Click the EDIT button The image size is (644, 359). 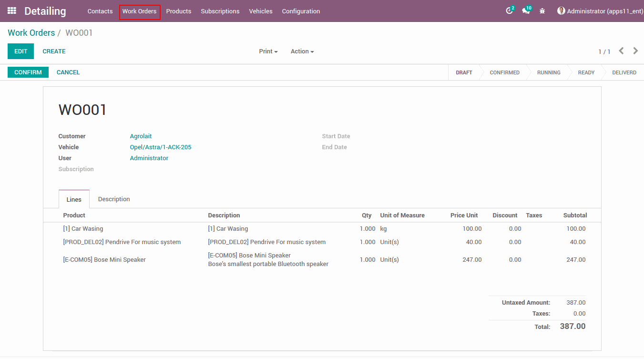(20, 51)
